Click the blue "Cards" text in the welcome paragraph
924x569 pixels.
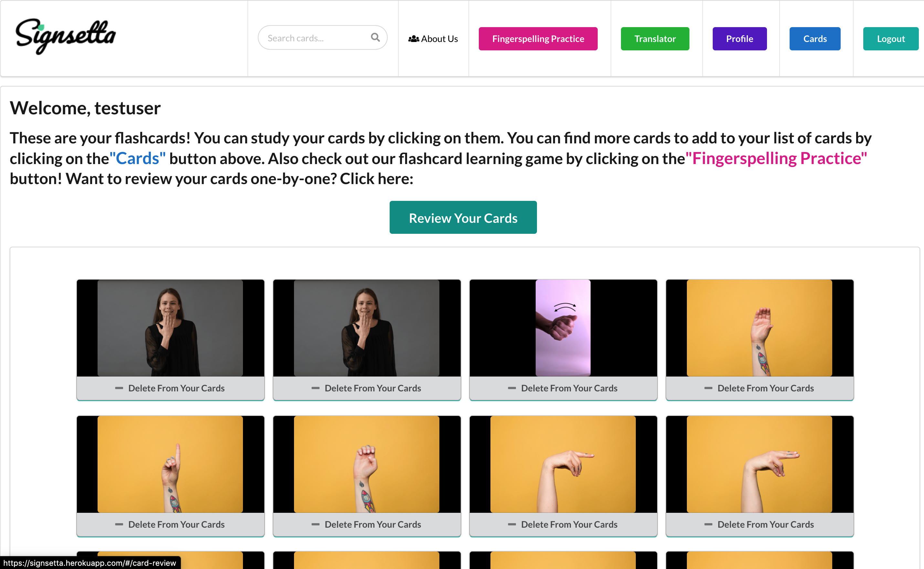[x=137, y=159]
